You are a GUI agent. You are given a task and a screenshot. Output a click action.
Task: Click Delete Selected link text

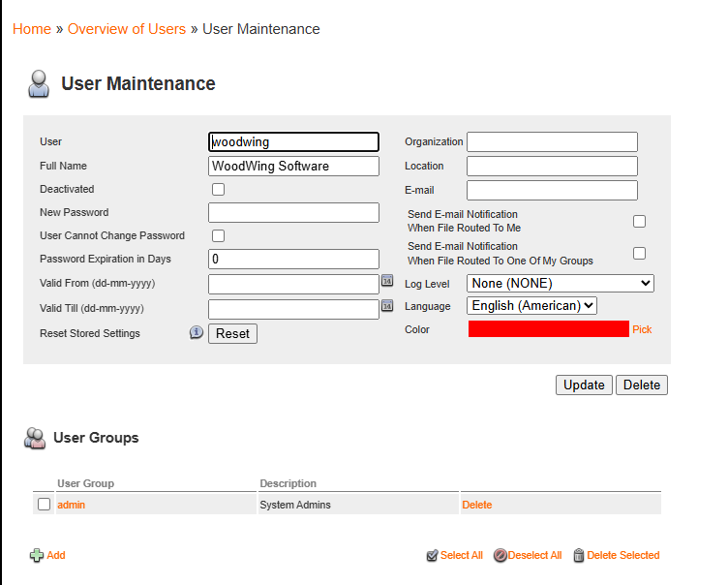[623, 555]
